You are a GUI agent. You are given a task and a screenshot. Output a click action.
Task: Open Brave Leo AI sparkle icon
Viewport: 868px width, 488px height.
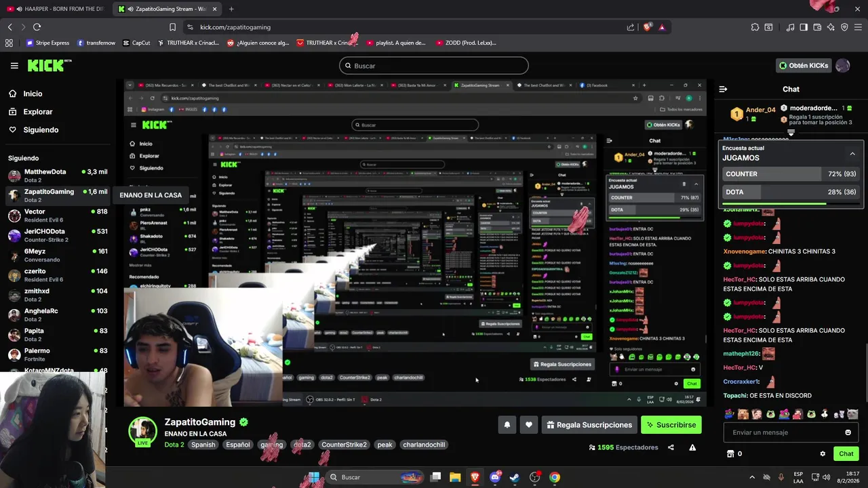tap(831, 27)
